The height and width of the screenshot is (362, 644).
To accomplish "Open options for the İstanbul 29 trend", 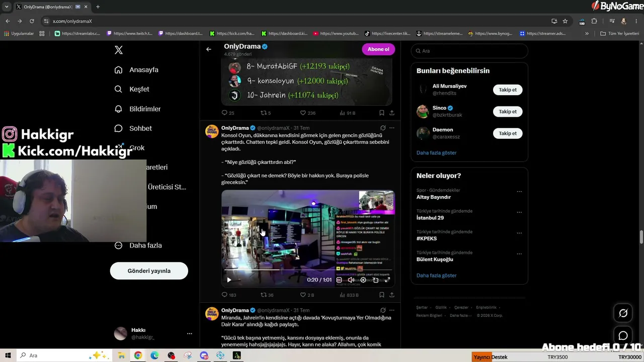I will click(519, 212).
